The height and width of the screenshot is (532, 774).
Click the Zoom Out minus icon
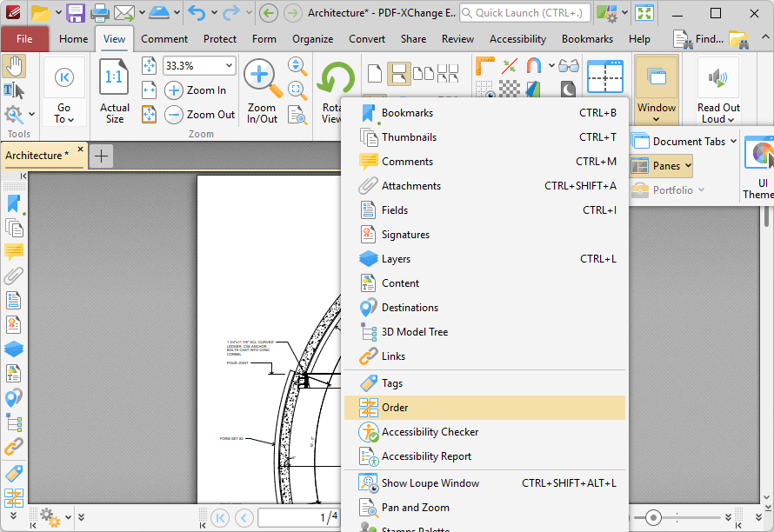pyautogui.click(x=174, y=114)
